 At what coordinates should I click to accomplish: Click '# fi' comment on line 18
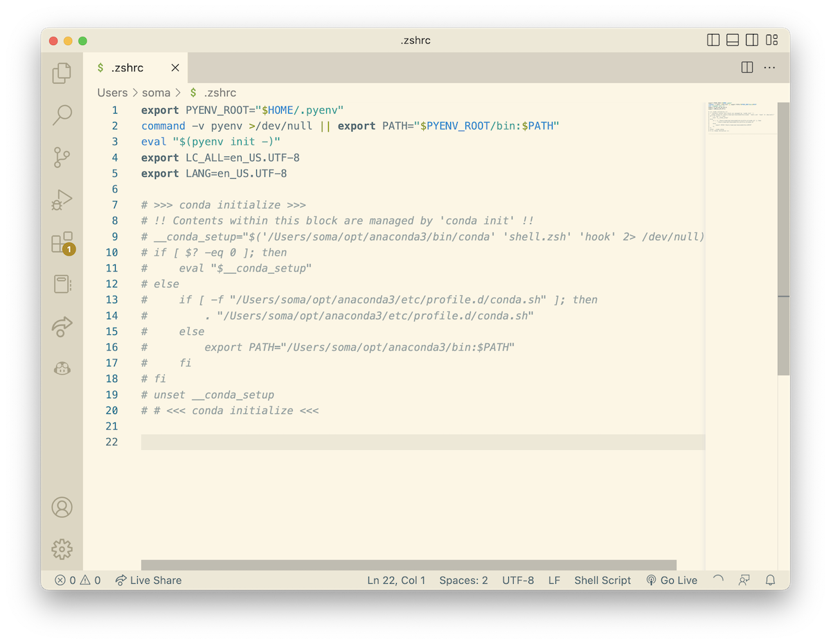coord(154,379)
